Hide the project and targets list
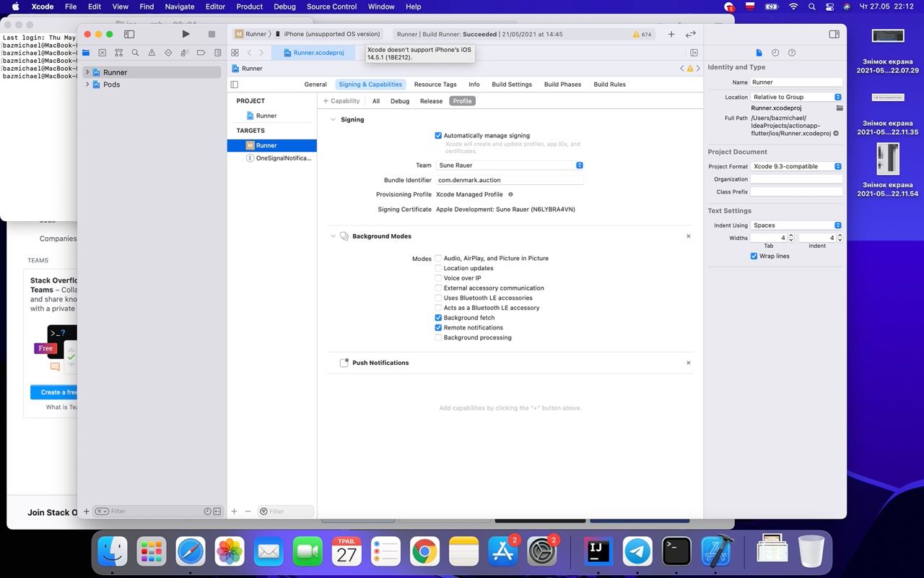The width and height of the screenshot is (924, 578). tap(235, 85)
